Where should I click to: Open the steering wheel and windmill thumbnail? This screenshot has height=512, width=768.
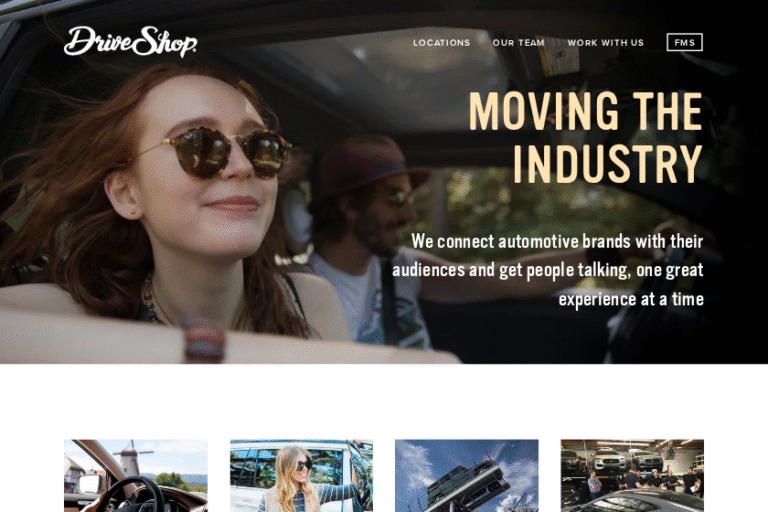pos(136,476)
